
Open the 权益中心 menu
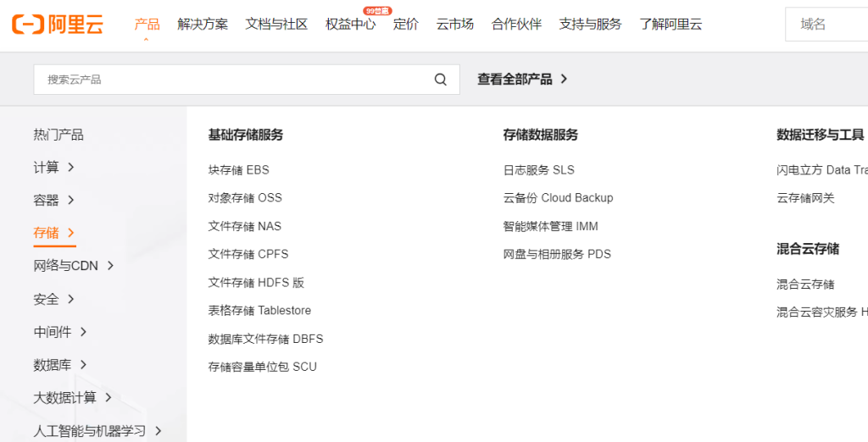(x=350, y=25)
